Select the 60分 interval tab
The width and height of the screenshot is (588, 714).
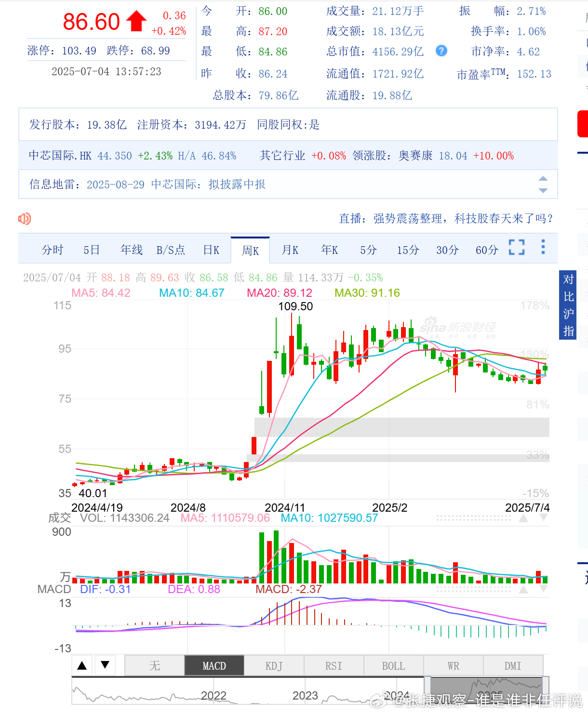tap(487, 250)
